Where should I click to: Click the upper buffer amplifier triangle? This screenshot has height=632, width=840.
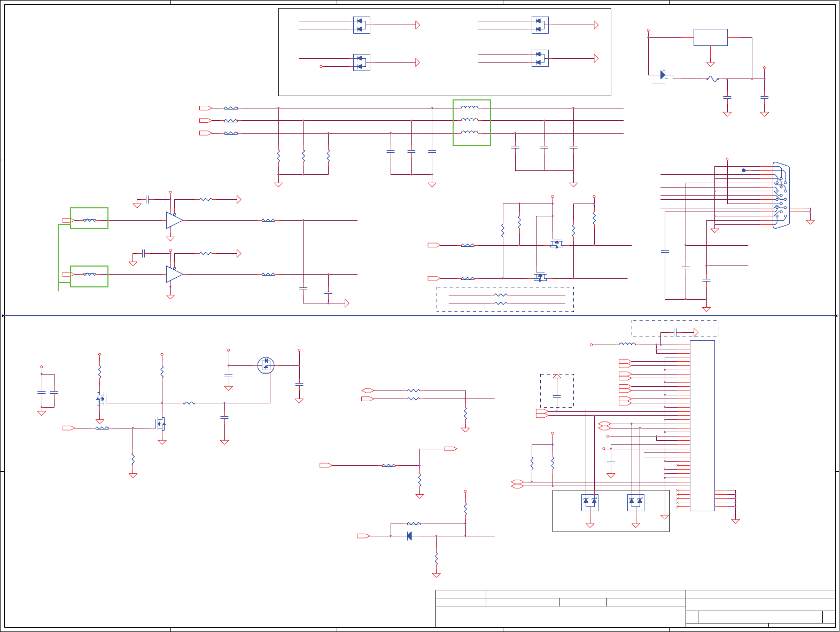point(174,220)
